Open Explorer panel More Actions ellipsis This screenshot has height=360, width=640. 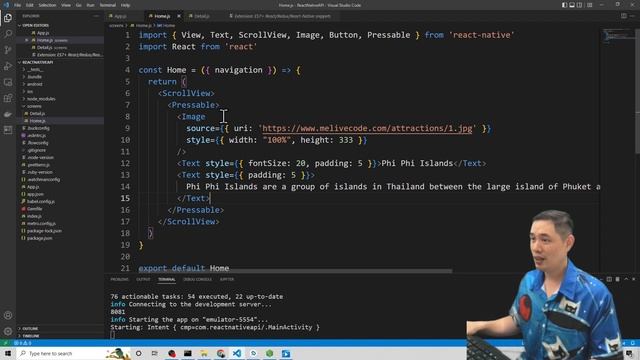click(x=96, y=16)
